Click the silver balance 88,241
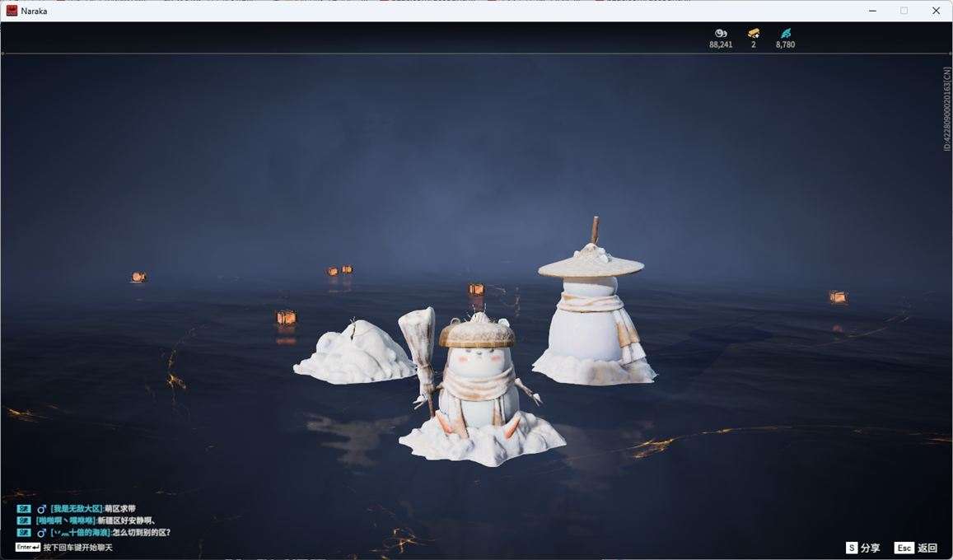This screenshot has height=560, width=953. (x=721, y=44)
